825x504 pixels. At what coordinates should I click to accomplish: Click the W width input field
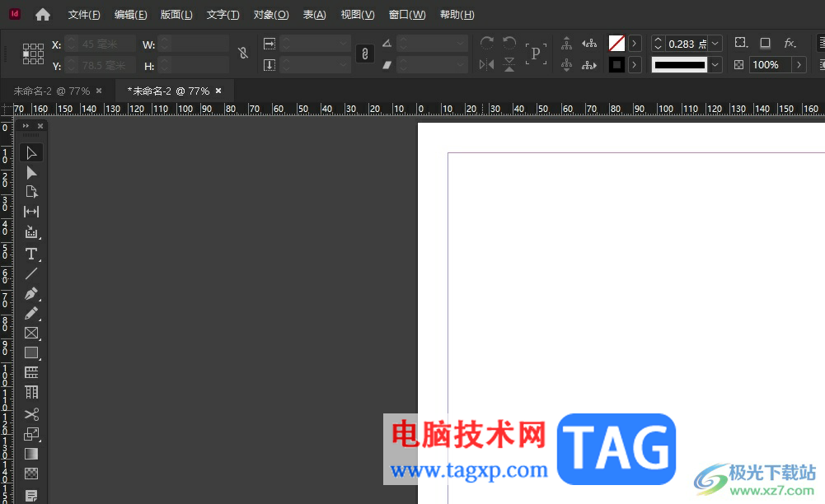(199, 44)
